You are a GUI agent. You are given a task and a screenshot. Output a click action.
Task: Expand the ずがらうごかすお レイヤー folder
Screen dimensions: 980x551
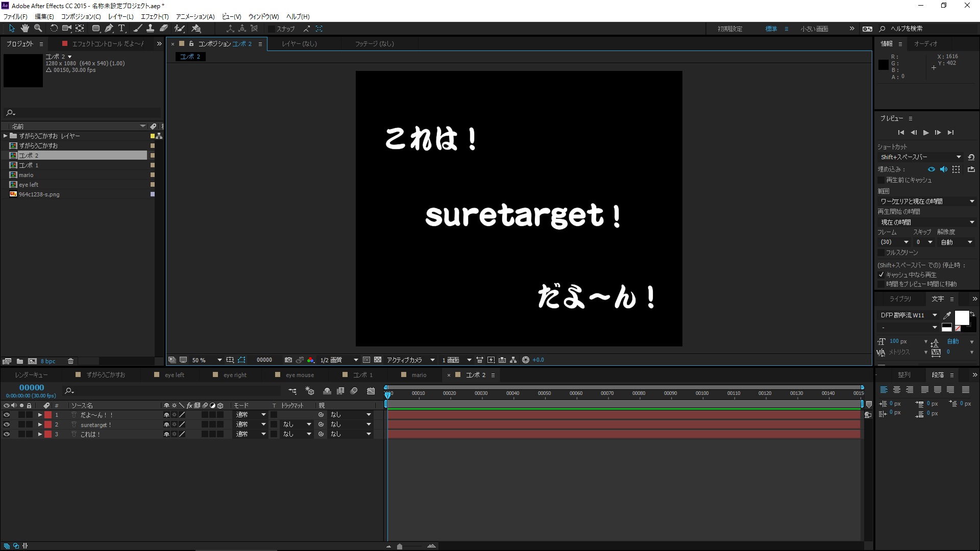coord(5,136)
